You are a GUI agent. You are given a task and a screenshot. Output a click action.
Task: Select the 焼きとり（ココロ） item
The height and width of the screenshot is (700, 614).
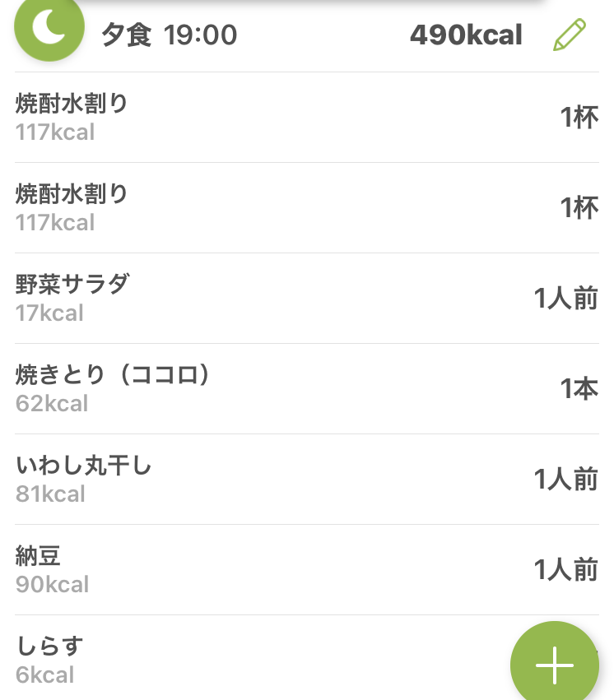coord(307,389)
